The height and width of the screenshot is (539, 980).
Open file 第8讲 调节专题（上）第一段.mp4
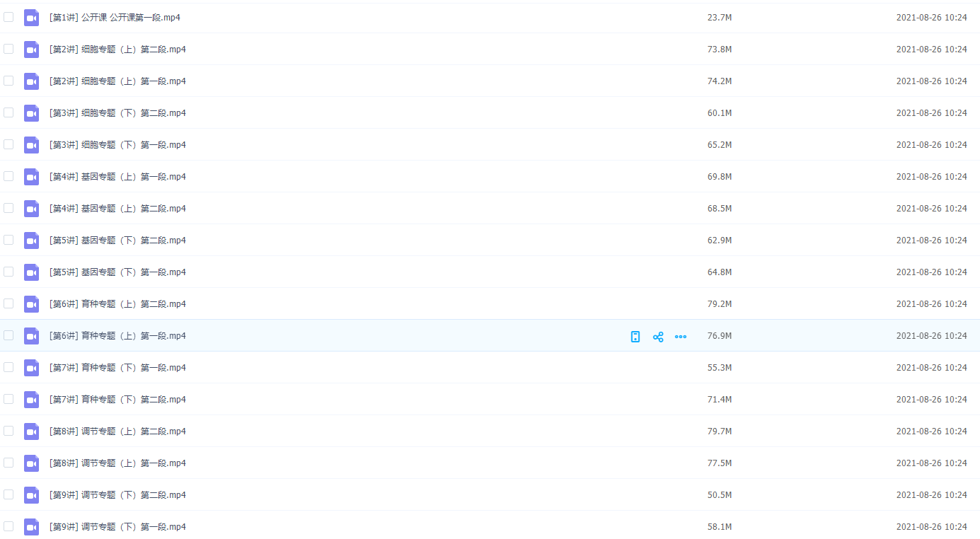click(x=117, y=463)
